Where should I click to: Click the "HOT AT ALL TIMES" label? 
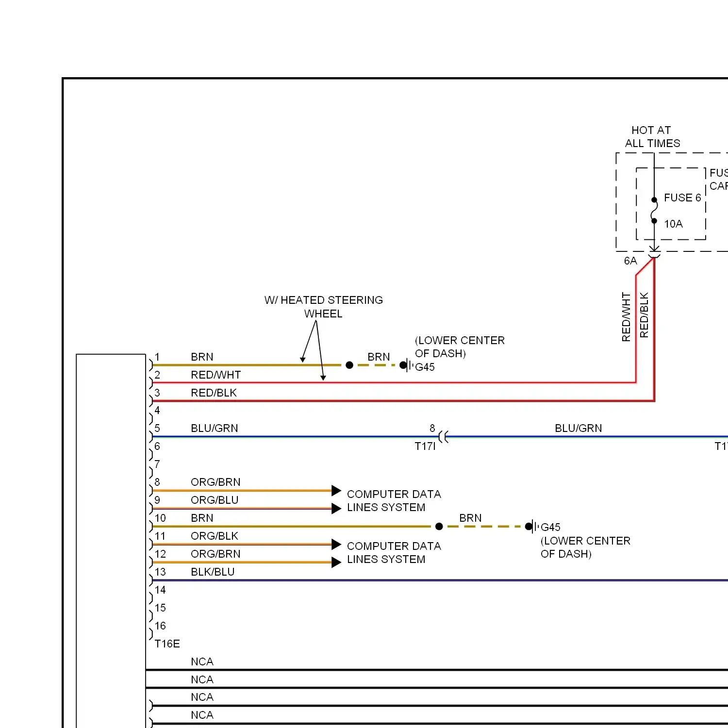point(652,137)
